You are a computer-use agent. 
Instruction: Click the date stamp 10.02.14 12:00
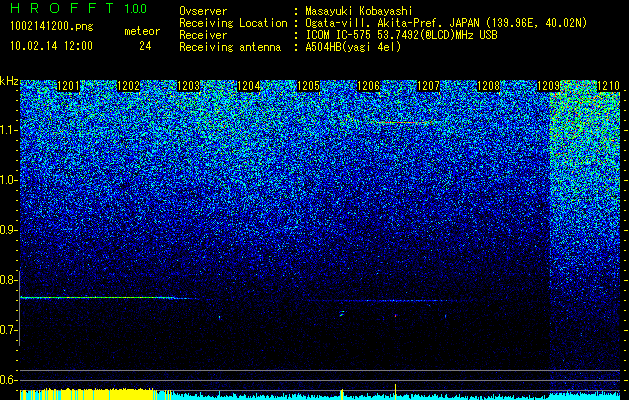(x=51, y=46)
